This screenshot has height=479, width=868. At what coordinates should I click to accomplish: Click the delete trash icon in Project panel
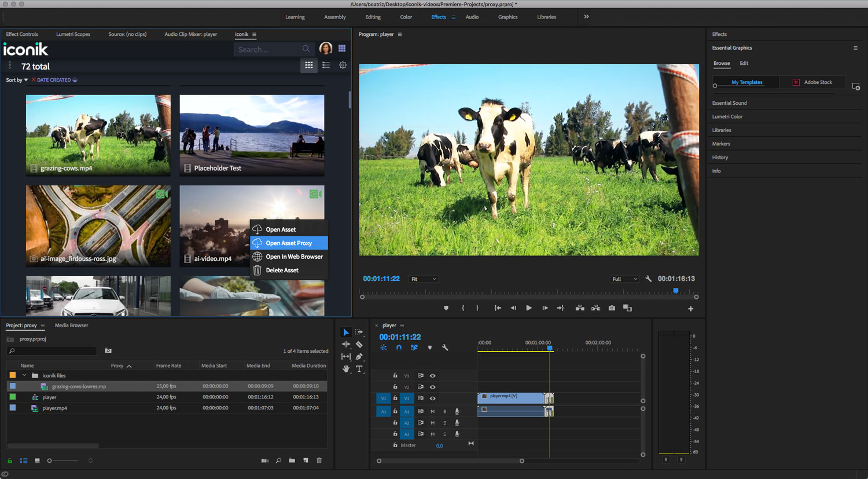pos(319,460)
